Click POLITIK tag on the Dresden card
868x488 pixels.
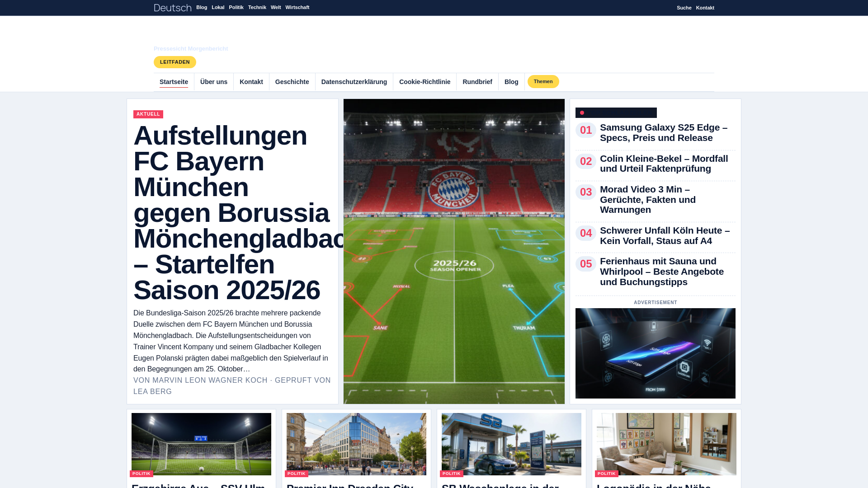pyautogui.click(x=297, y=474)
